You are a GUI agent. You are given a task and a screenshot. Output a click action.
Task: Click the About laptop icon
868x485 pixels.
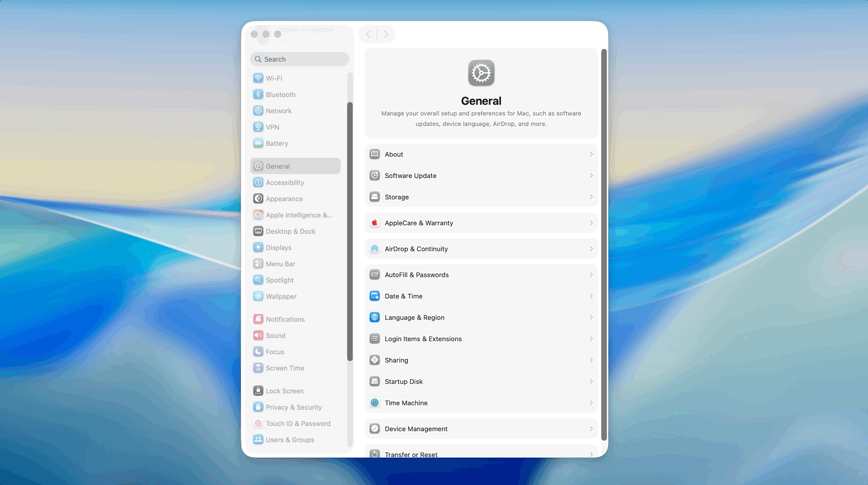(x=375, y=154)
